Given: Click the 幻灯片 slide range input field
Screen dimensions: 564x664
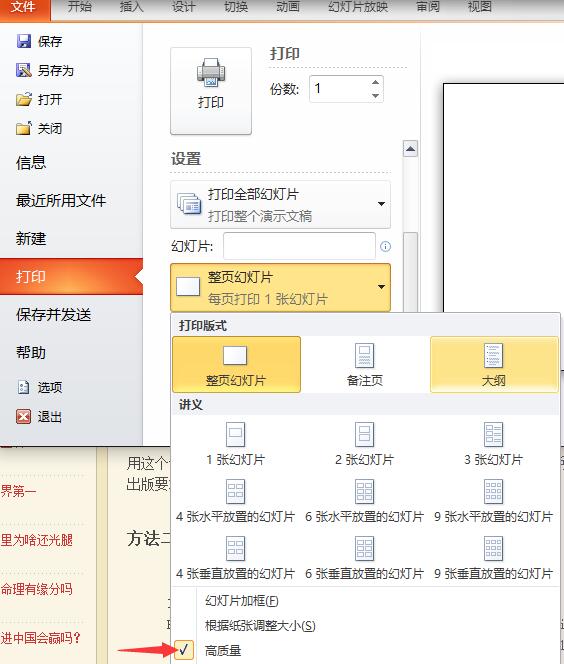Looking at the screenshot, I should (x=299, y=246).
